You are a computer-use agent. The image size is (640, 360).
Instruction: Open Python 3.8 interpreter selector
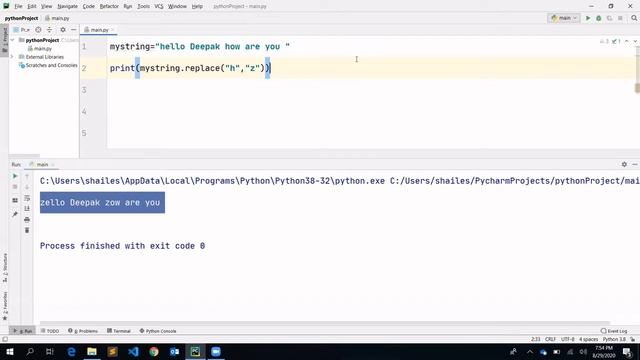[x=614, y=339]
